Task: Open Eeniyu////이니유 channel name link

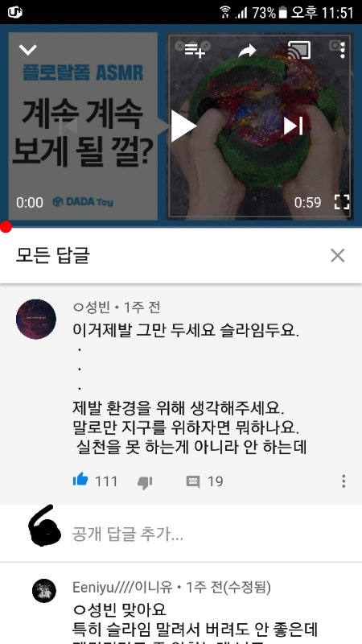Action: pyautogui.click(x=122, y=588)
